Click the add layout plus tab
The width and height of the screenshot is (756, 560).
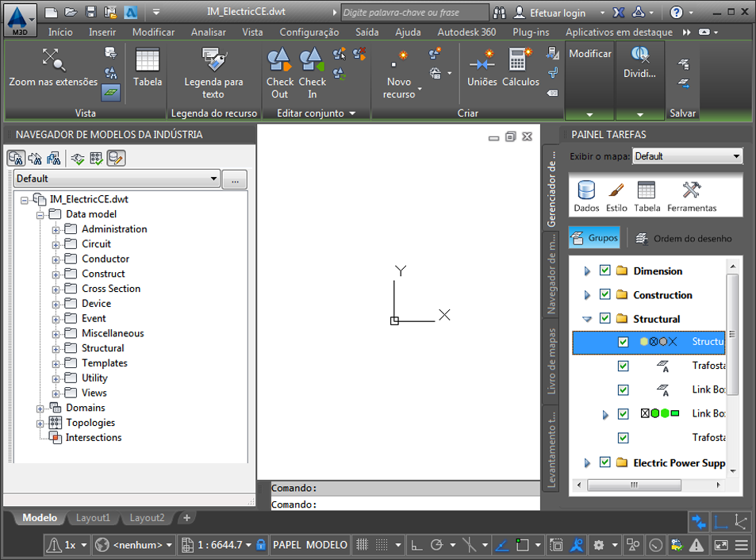point(186,518)
